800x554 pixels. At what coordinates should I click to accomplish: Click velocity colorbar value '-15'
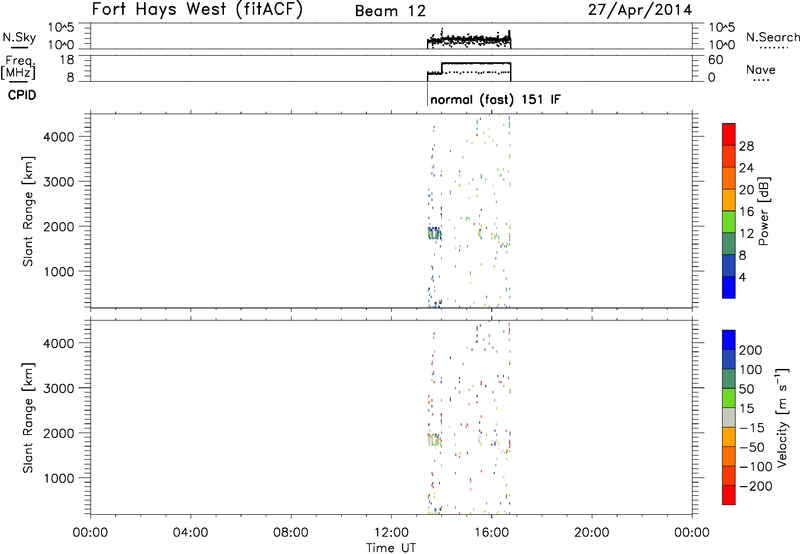[x=752, y=428]
